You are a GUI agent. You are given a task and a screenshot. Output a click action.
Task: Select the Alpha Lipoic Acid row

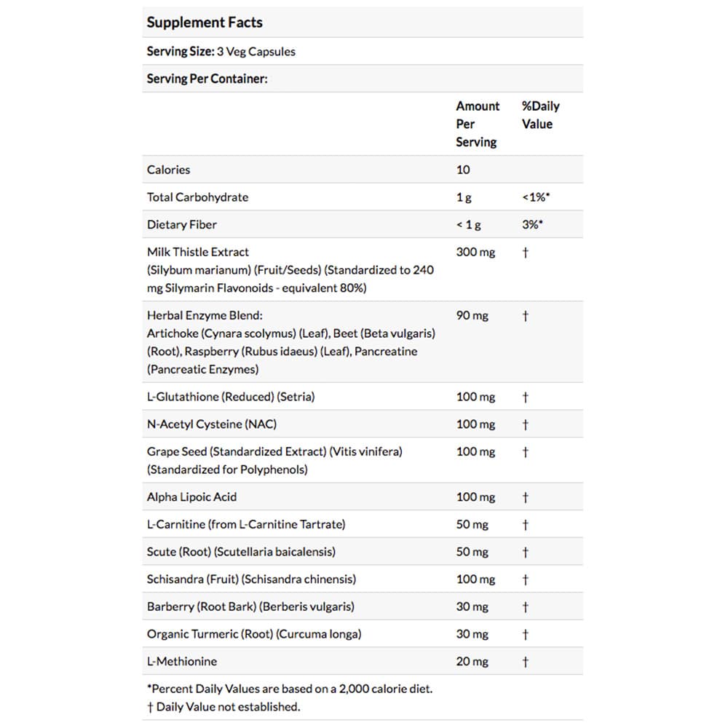click(x=363, y=496)
